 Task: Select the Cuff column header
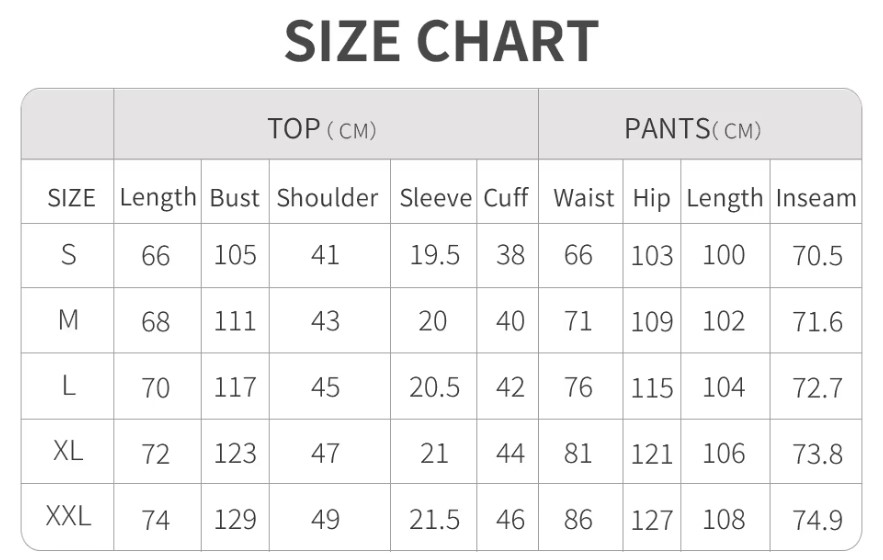coord(506,198)
